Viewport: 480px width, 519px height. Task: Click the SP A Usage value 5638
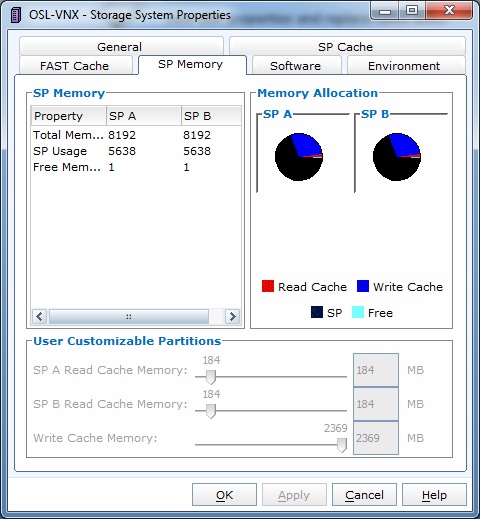tap(122, 151)
